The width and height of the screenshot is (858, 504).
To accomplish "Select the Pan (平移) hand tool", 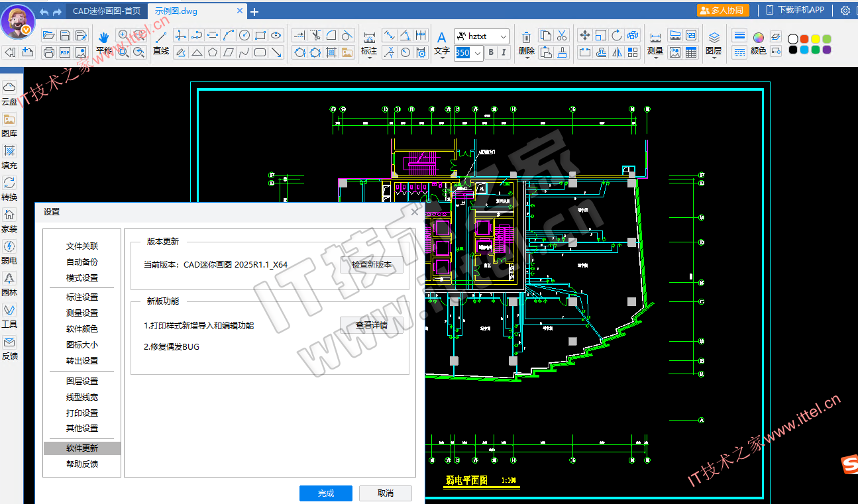I will [103, 38].
